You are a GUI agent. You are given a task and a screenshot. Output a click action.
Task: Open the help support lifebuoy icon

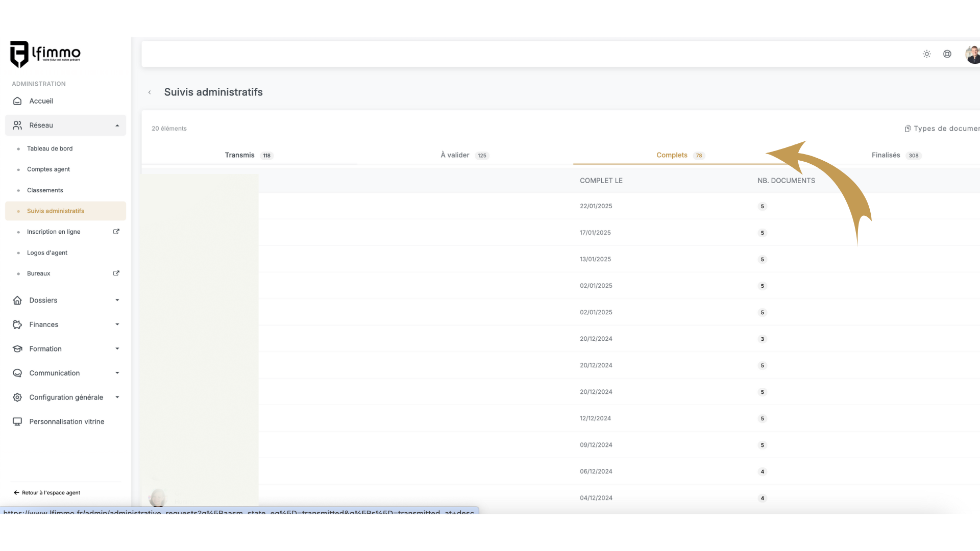[947, 54]
